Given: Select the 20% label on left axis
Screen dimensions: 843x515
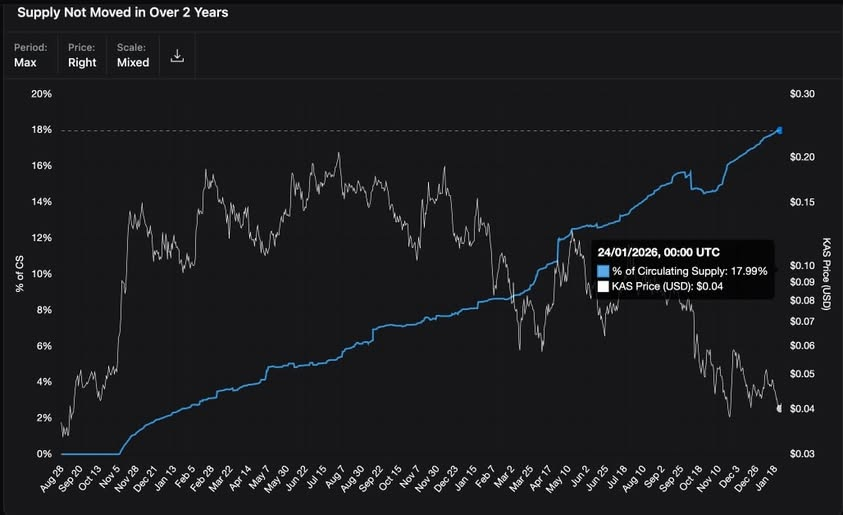Looking at the screenshot, I should [x=41, y=94].
